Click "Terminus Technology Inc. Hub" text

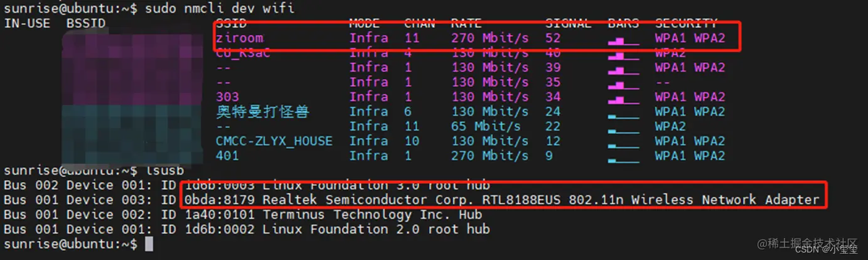(x=372, y=215)
